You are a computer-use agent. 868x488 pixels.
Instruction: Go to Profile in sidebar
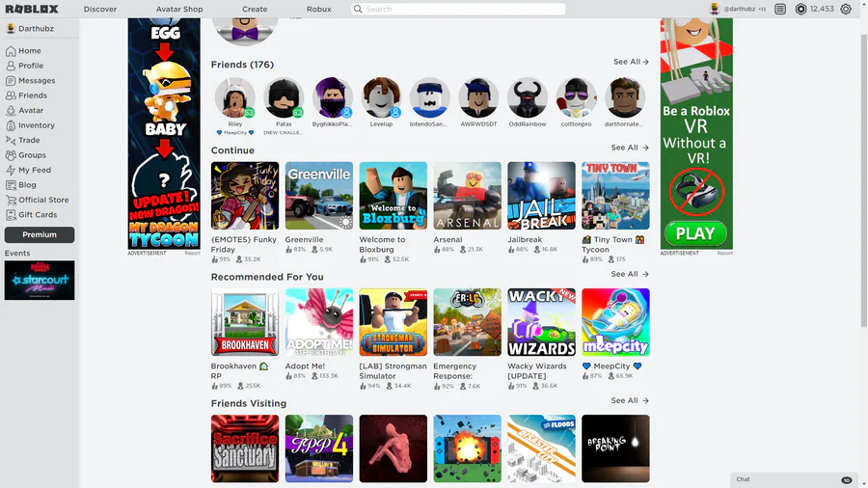24,66
